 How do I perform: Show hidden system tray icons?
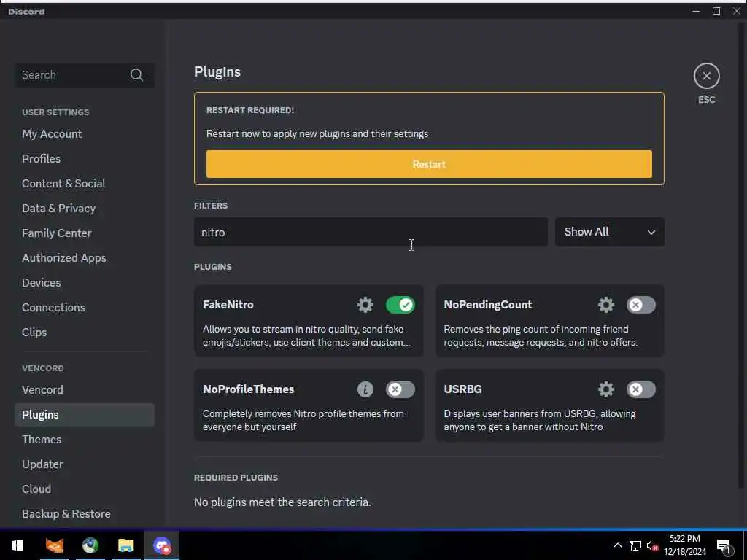click(617, 545)
